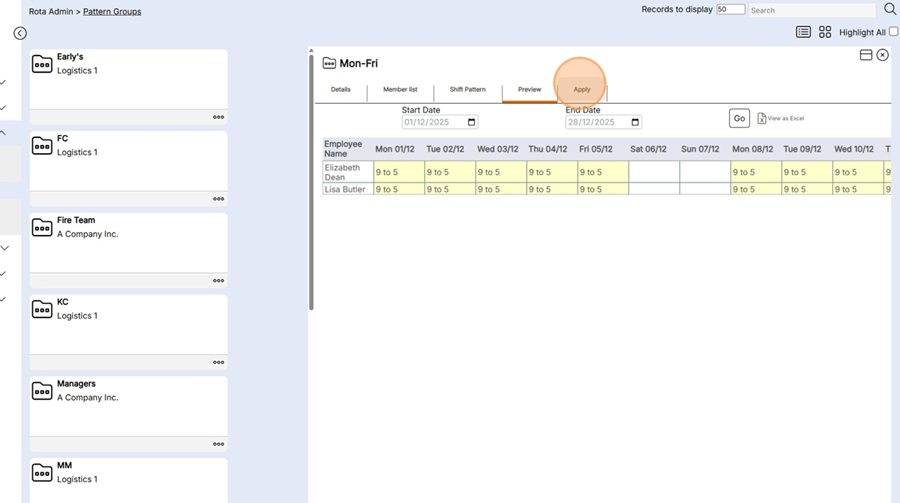Viewport: 900px width, 503px height.
Task: Click the Early's folder icon
Action: click(42, 64)
